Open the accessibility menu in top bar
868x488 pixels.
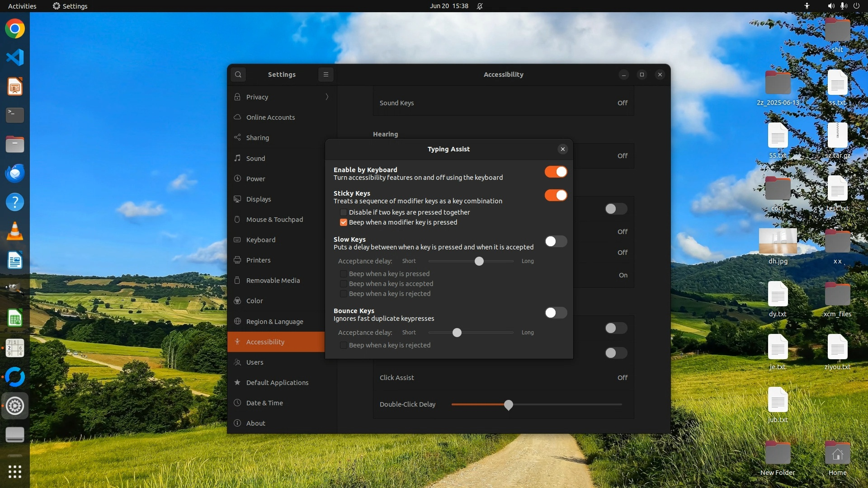(x=807, y=6)
